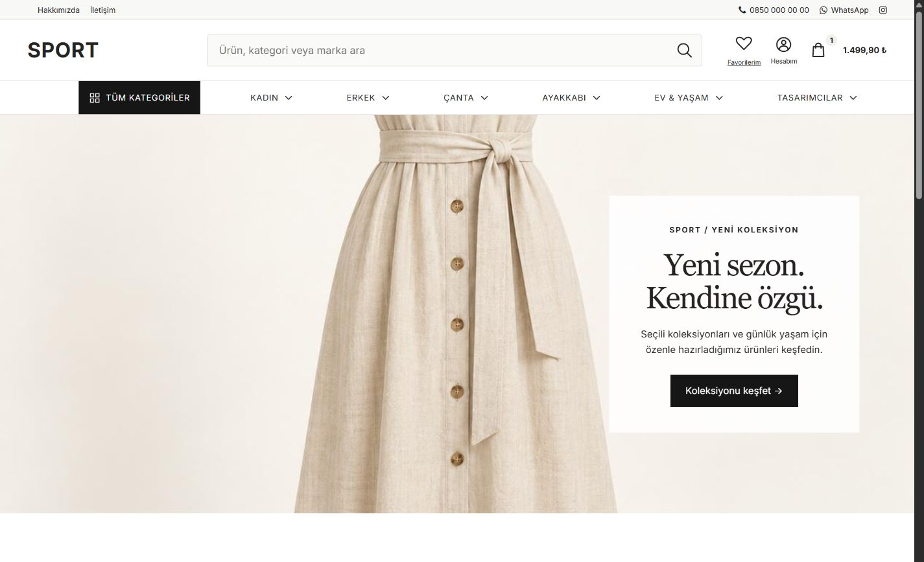The width and height of the screenshot is (924, 562).
Task: Click the phone handset icon
Action: (742, 10)
